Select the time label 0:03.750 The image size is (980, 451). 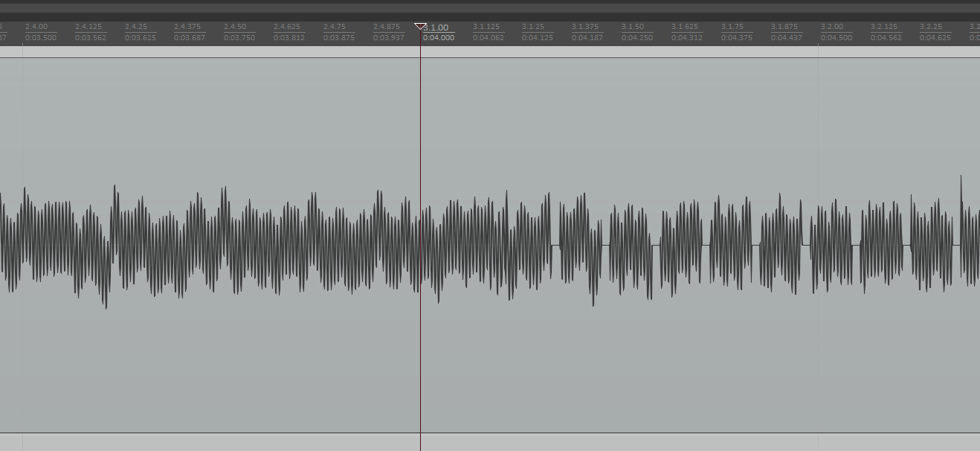[239, 37]
